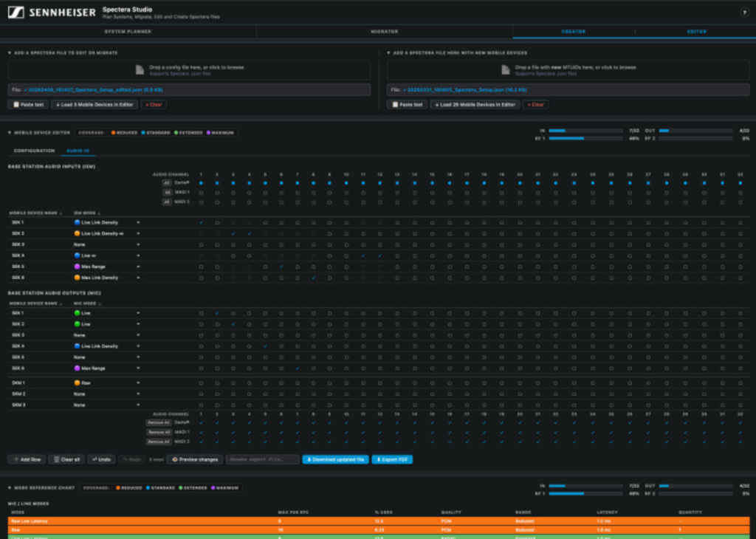Open the Creator tab
Image resolution: width=756 pixels, height=539 pixels.
point(574,32)
